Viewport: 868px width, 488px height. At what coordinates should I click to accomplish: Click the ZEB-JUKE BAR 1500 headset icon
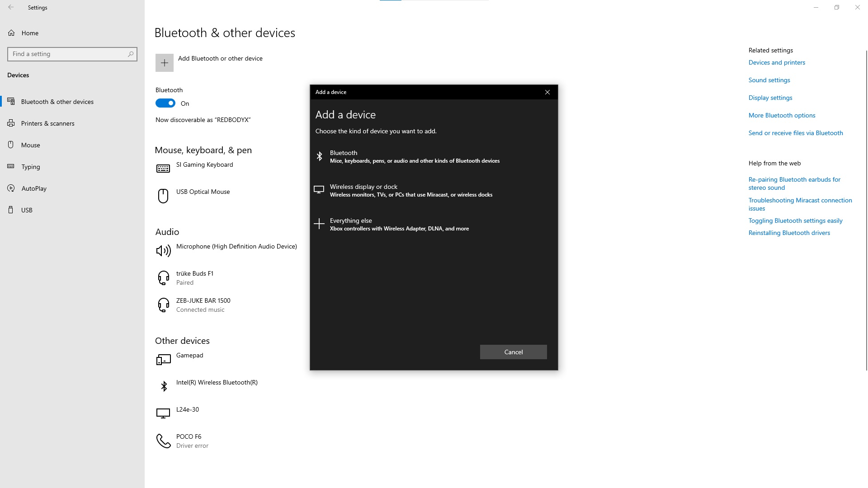tap(163, 305)
